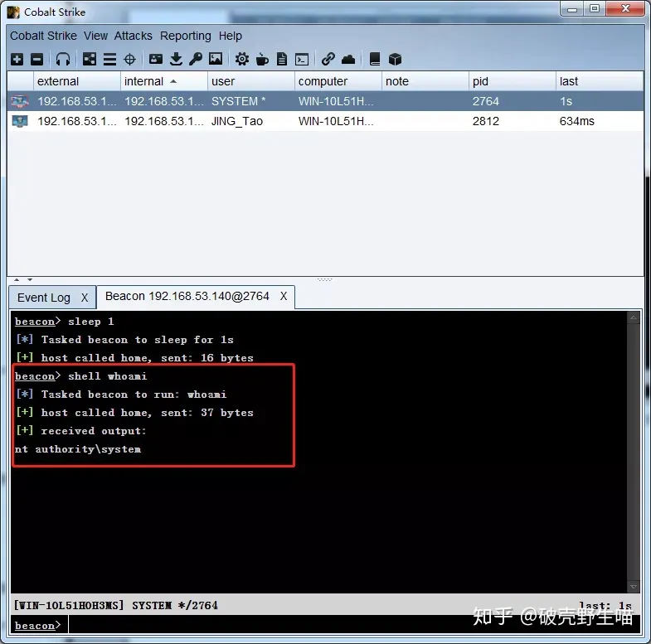651x644 pixels.
Task: Sort by internal column header
Action: click(x=164, y=81)
